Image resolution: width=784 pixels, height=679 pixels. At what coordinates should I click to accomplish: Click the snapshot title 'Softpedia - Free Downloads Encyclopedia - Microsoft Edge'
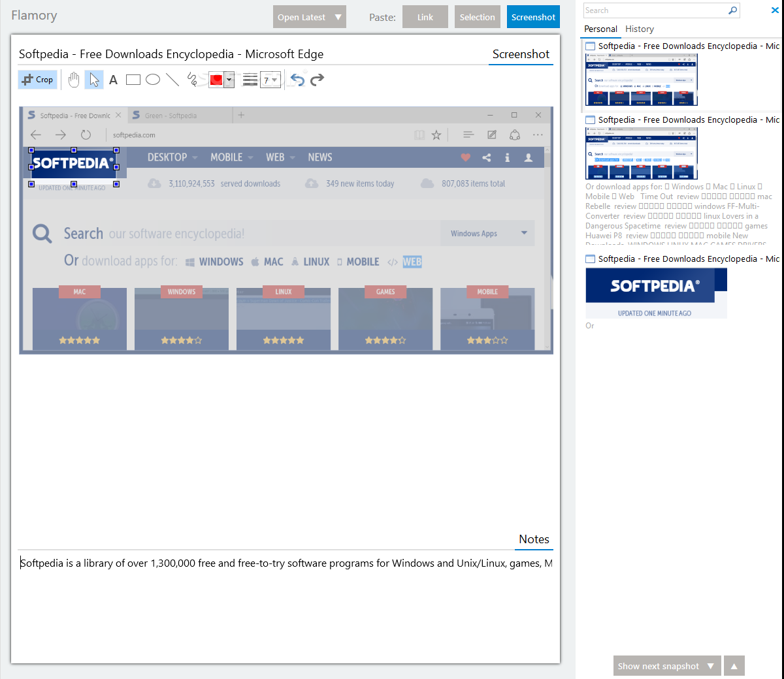coord(171,54)
